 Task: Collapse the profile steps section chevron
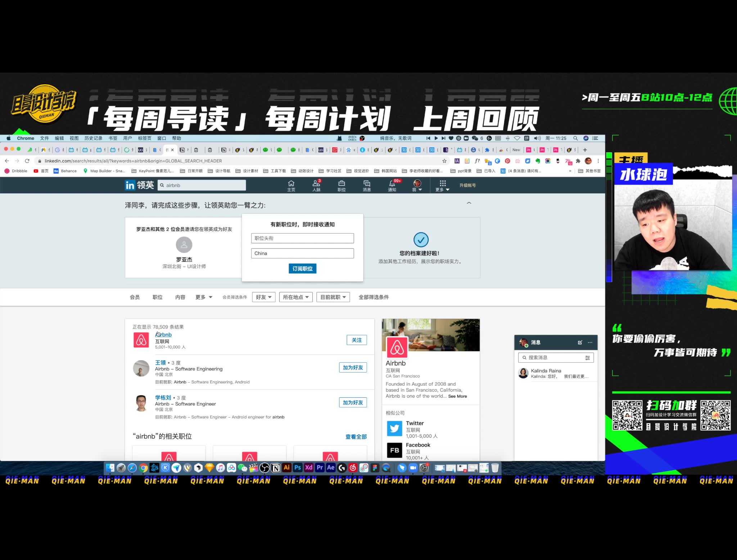(x=469, y=203)
